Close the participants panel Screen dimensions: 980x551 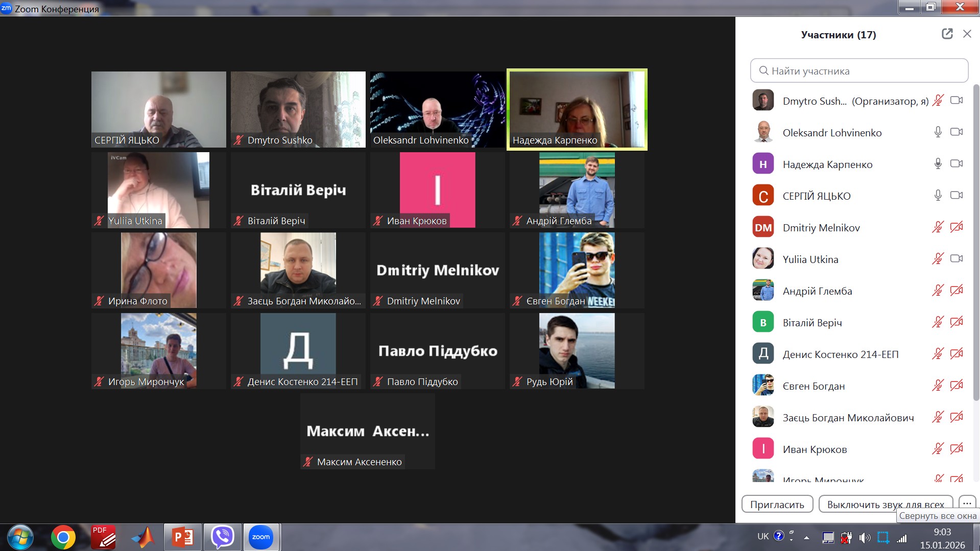coord(967,34)
